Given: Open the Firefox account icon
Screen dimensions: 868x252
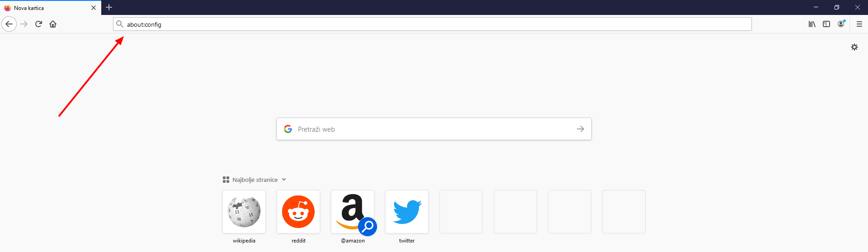Looking at the screenshot, I should (841, 24).
